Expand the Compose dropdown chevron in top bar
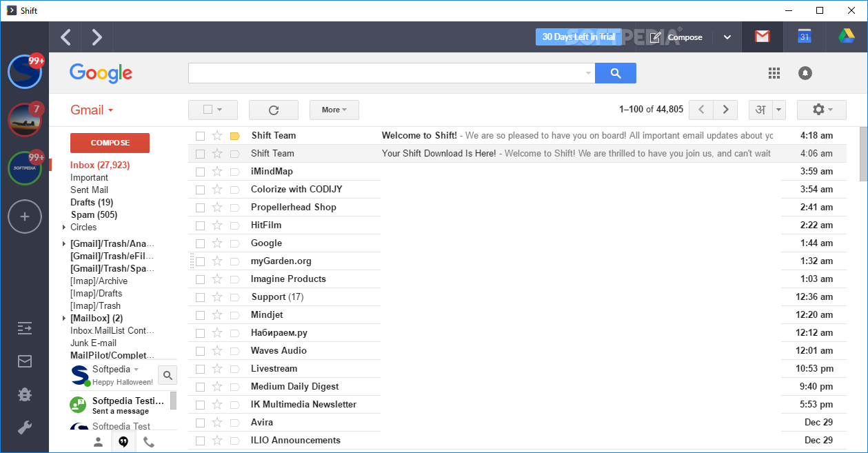Screen dimensions: 868x453 727,37
